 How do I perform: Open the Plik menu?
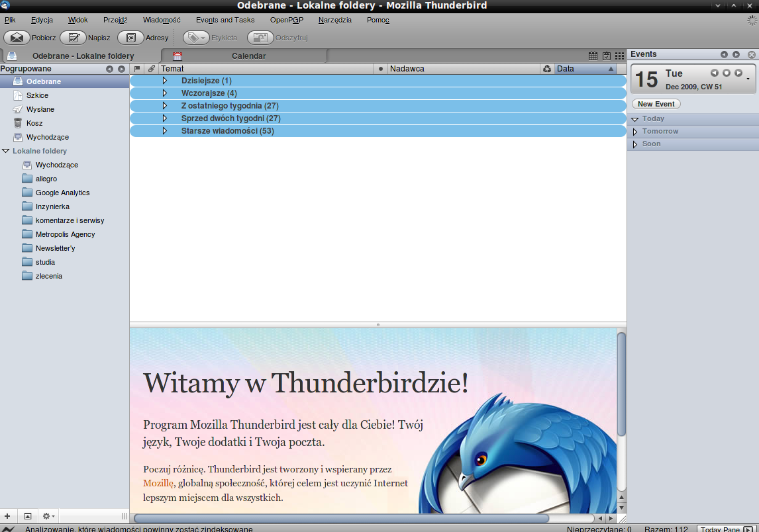point(10,20)
